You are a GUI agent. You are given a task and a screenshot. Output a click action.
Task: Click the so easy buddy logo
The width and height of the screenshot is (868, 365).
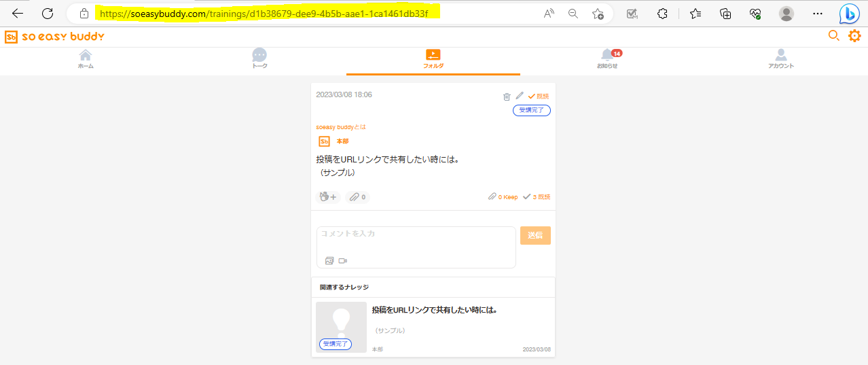point(54,37)
